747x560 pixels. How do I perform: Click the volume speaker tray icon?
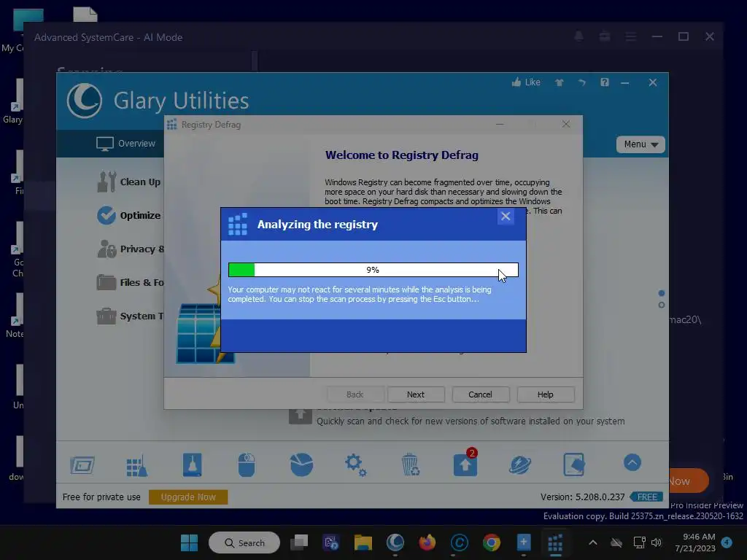click(x=657, y=542)
